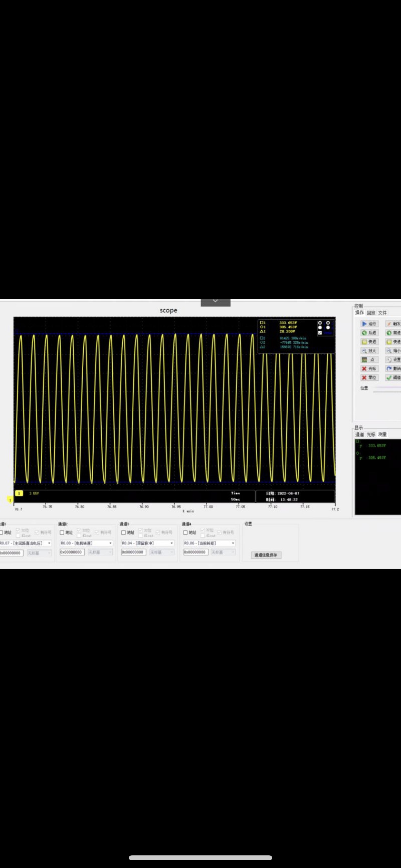This screenshot has height=868, width=401.
Task: Tap the phone home indicator bar
Action: point(200,858)
